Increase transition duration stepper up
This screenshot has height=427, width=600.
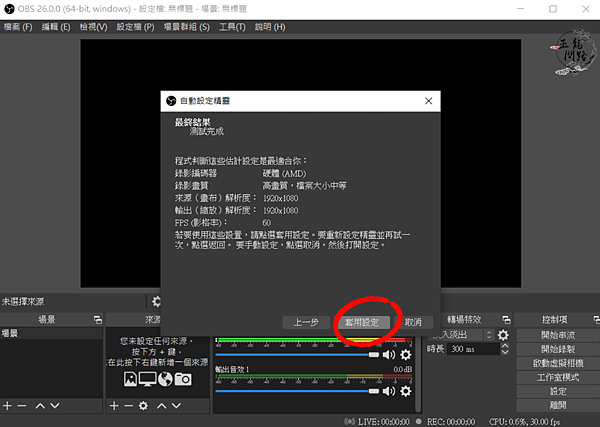(505, 346)
